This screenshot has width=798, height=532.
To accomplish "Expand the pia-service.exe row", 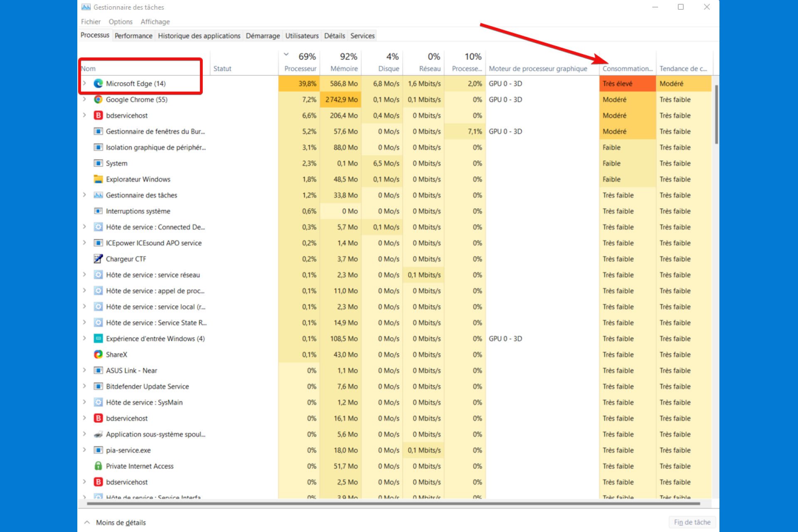I will tap(84, 450).
